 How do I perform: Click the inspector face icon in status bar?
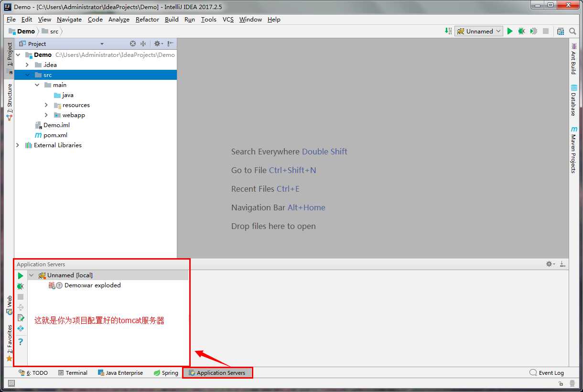coord(572,383)
